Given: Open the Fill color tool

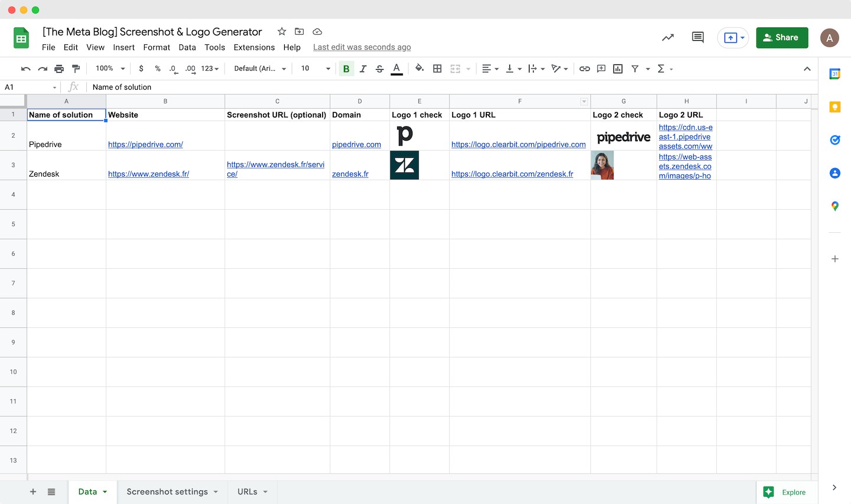Looking at the screenshot, I should [x=419, y=69].
